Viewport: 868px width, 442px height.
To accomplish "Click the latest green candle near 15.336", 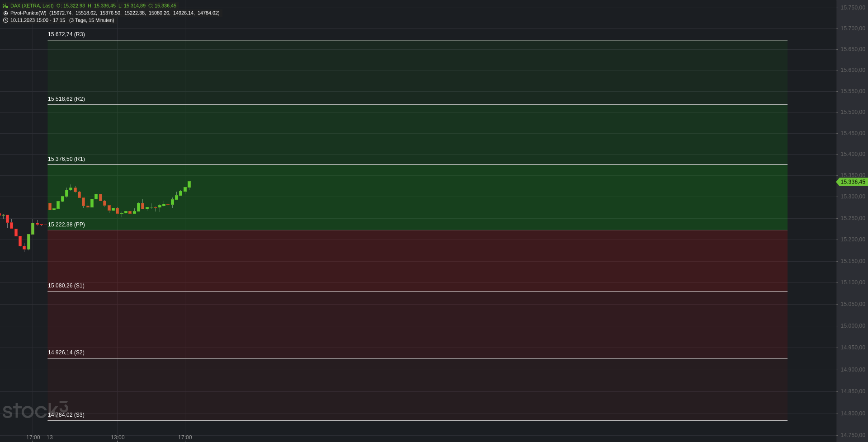I will coord(189,184).
